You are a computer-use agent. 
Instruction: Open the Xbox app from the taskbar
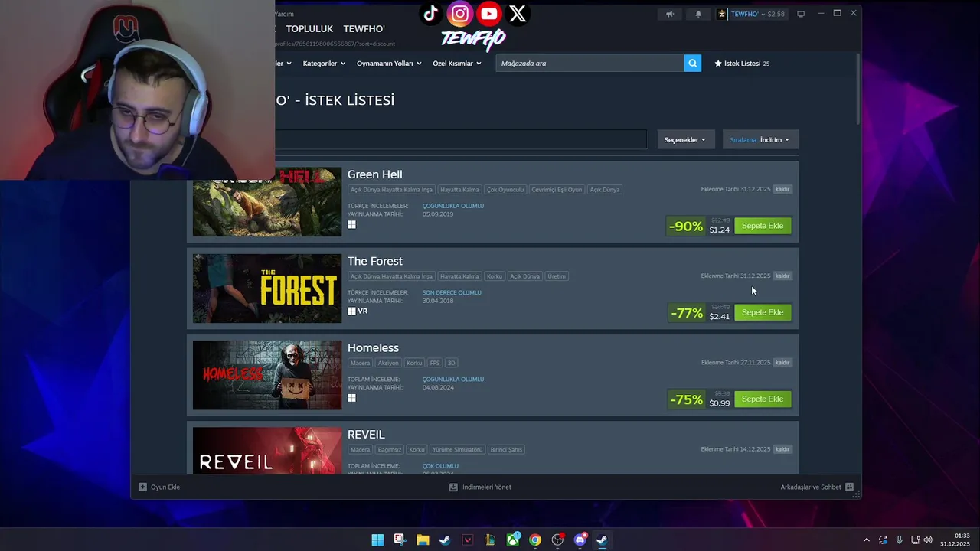[x=513, y=540]
